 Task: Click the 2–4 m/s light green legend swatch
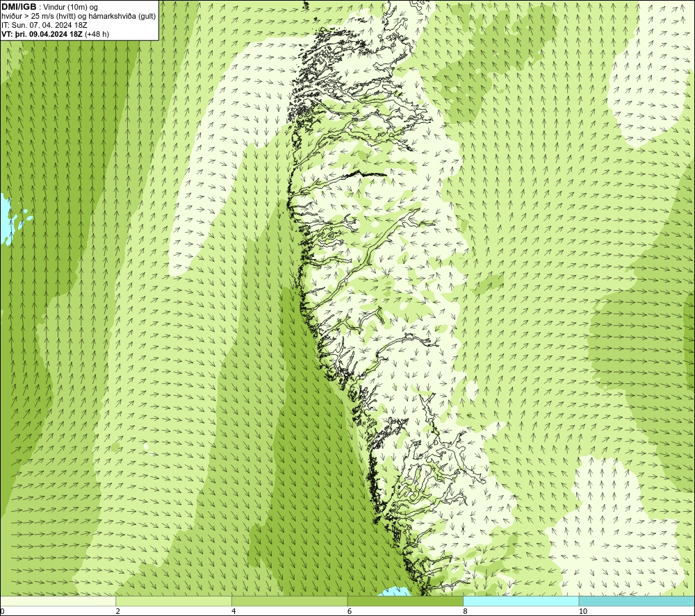(174, 601)
